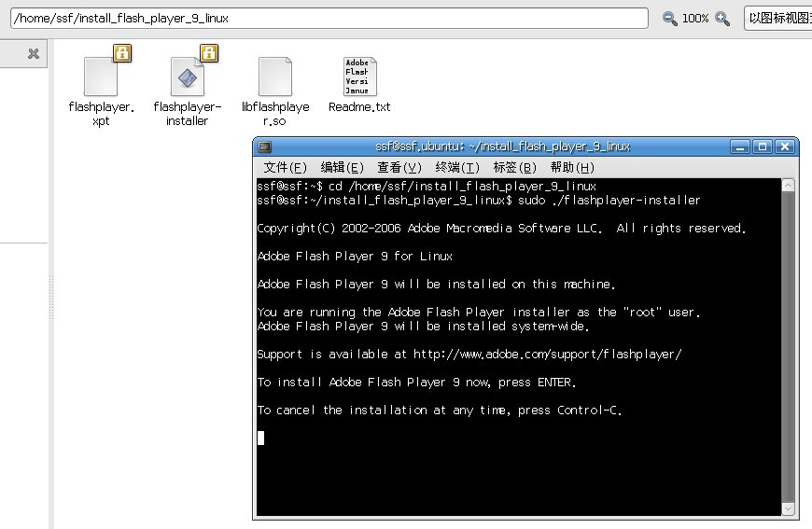Click the flashplayer-installer file name label

[188, 114]
